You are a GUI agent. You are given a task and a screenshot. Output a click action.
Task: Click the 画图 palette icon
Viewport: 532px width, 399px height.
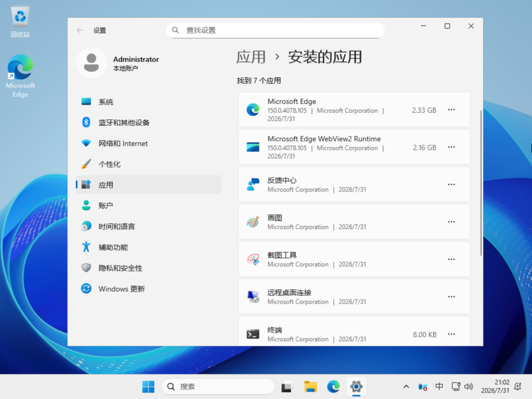[253, 222]
